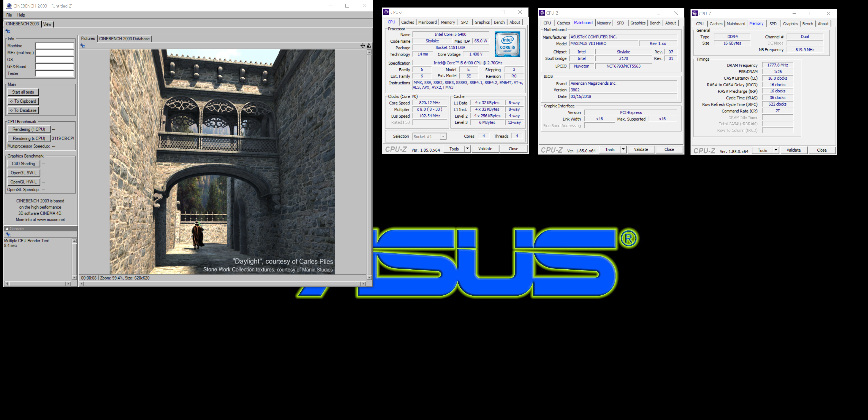Open the About tab in the CPU-Z Memory window

[823, 24]
